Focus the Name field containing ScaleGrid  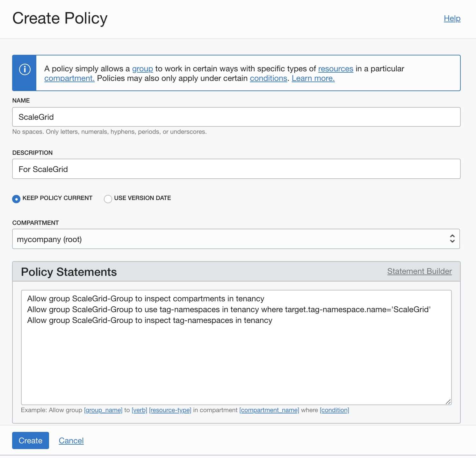(x=236, y=117)
